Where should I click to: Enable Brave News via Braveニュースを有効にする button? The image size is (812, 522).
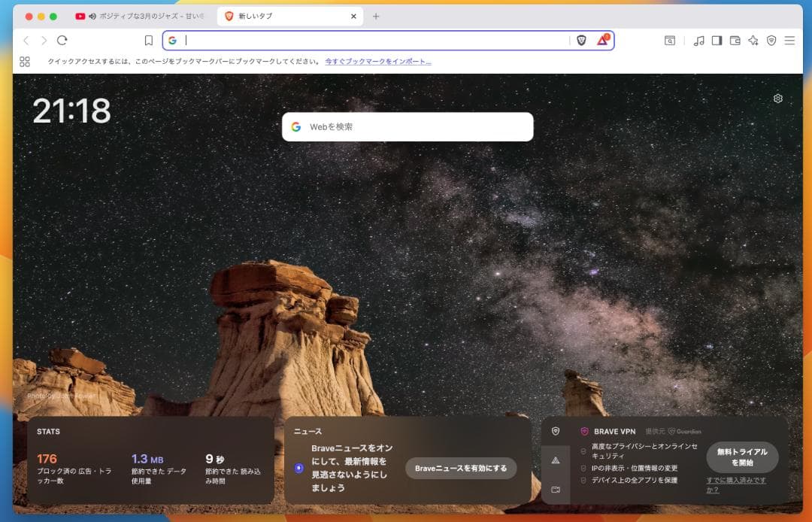[x=461, y=467]
